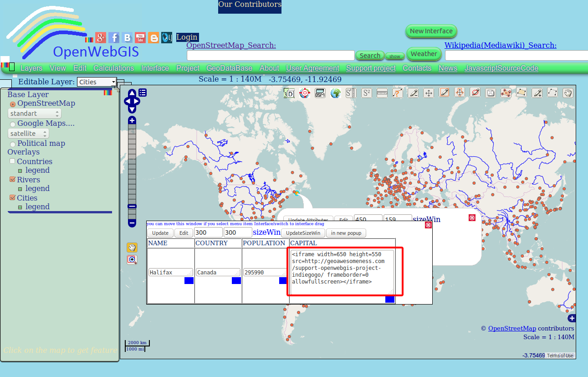Select Political map base layer radio
The image size is (588, 377).
[13, 144]
